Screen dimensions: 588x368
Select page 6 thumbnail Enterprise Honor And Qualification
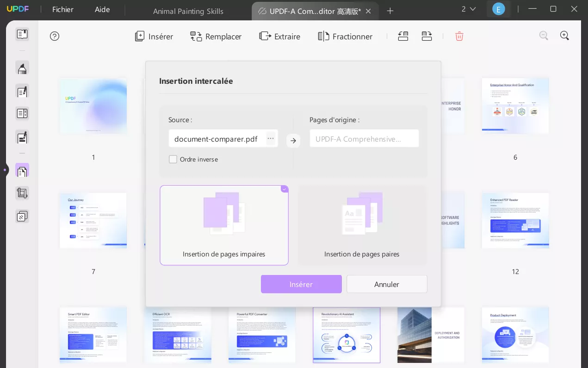pos(515,106)
